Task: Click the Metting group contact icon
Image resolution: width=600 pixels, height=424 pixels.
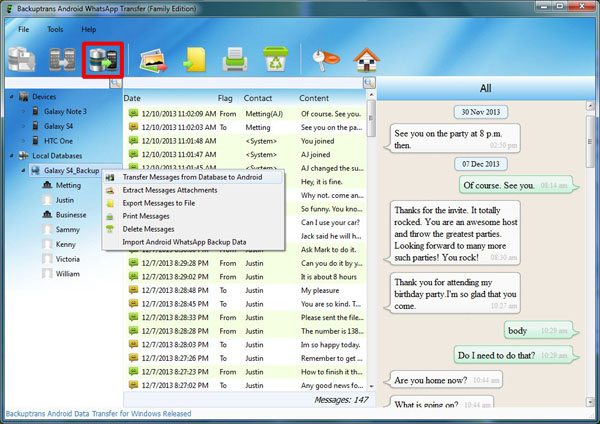Action: pyautogui.click(x=47, y=185)
